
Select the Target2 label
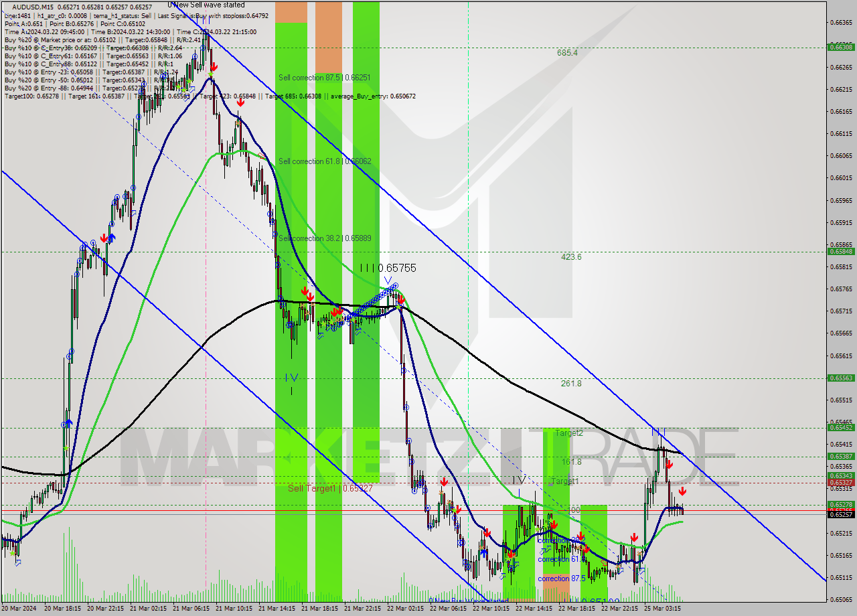coord(568,433)
